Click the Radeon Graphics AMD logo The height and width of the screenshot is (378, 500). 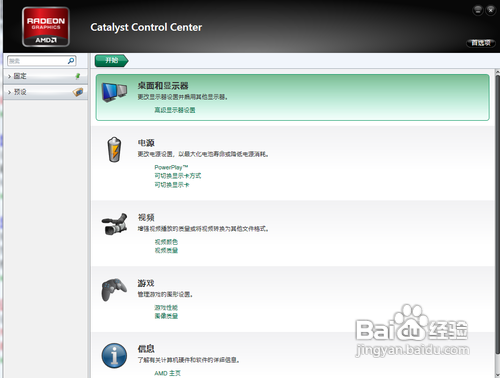point(46,27)
